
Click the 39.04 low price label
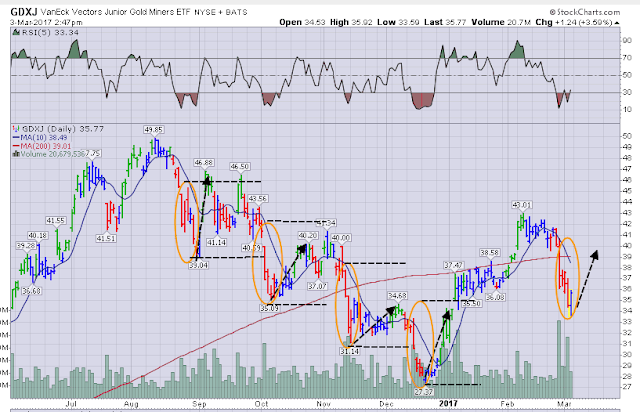pos(198,265)
